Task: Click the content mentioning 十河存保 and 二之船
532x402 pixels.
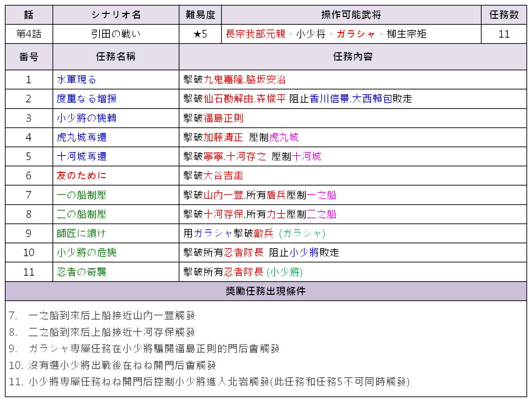Action: point(260,214)
